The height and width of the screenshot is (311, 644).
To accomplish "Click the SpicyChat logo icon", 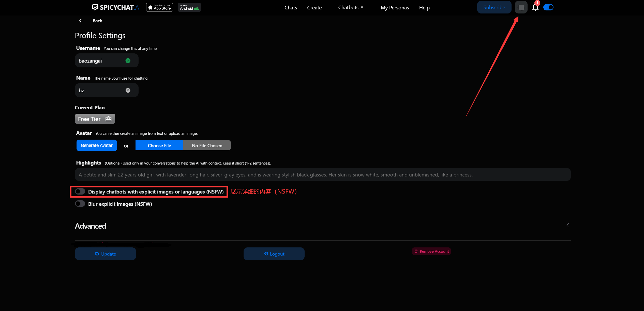I will (95, 7).
